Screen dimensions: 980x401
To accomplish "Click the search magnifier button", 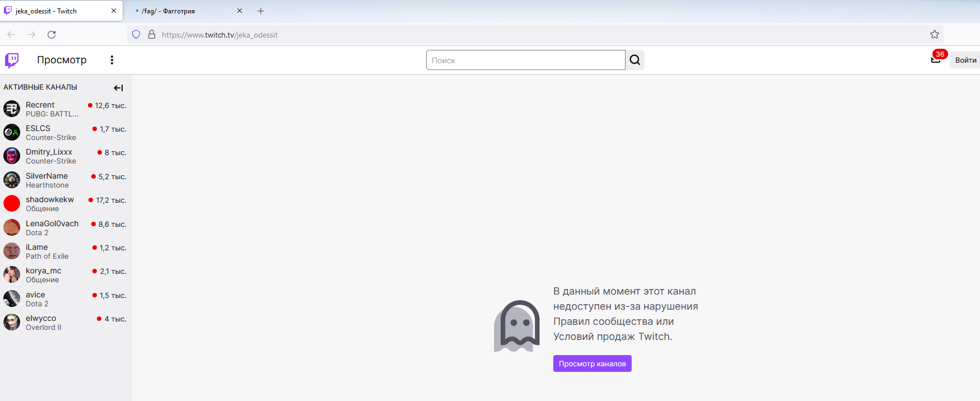I will [634, 60].
